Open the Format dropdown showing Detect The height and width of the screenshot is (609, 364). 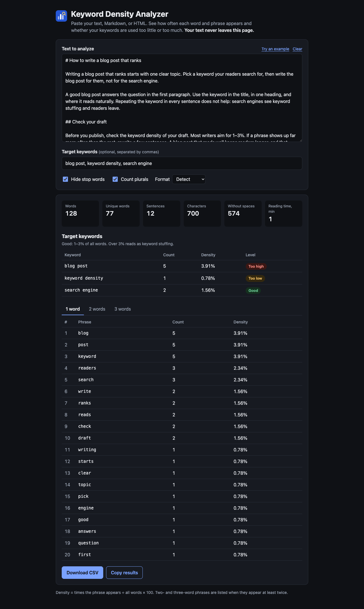(x=189, y=179)
